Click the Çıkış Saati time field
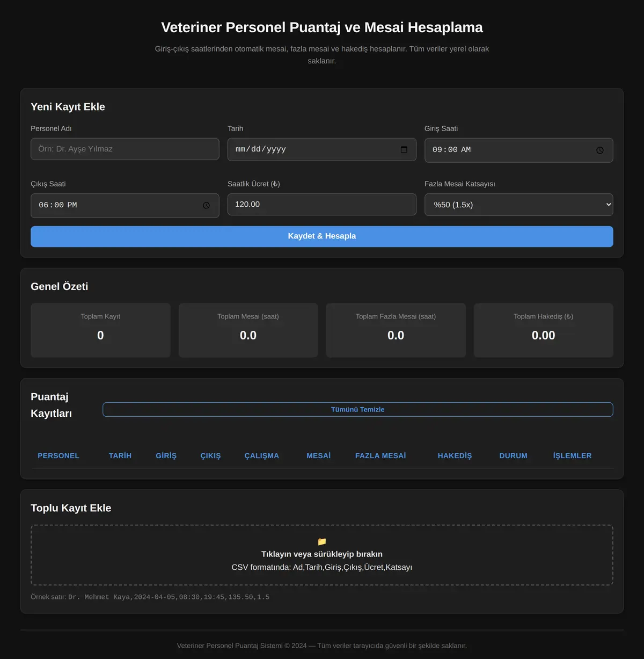644x659 pixels. pos(125,206)
